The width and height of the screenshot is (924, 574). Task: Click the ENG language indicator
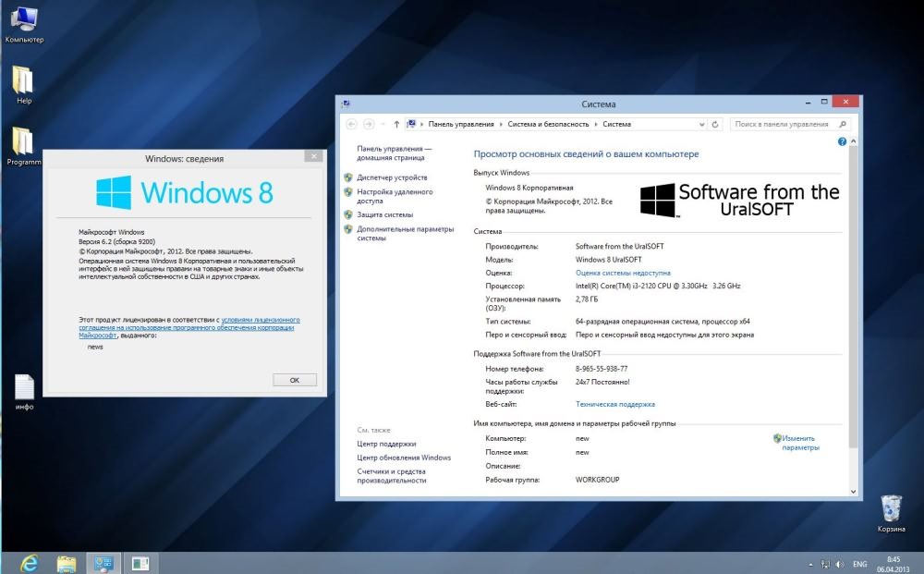click(859, 563)
